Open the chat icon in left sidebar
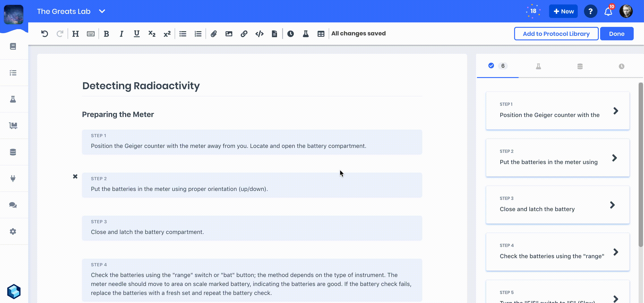 [13, 205]
